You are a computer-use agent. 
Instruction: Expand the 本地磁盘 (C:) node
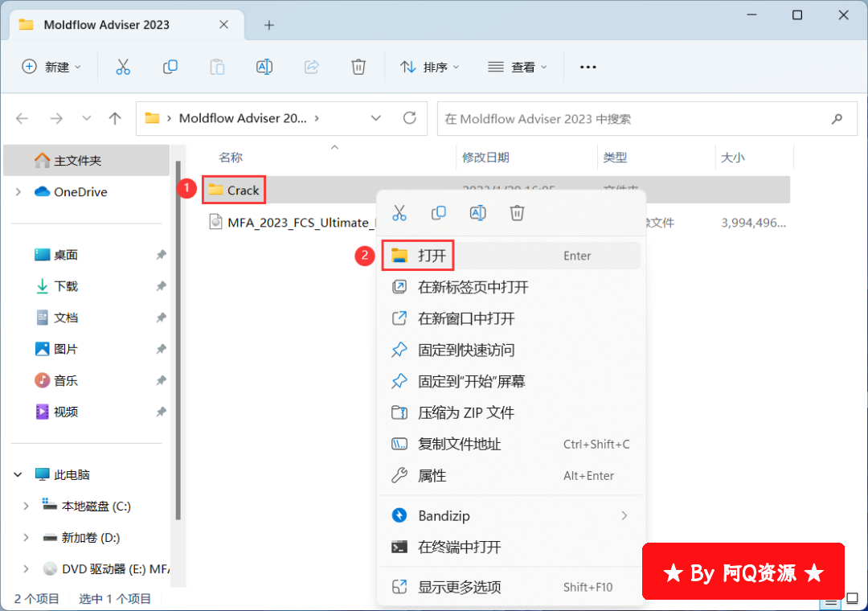pos(26,506)
